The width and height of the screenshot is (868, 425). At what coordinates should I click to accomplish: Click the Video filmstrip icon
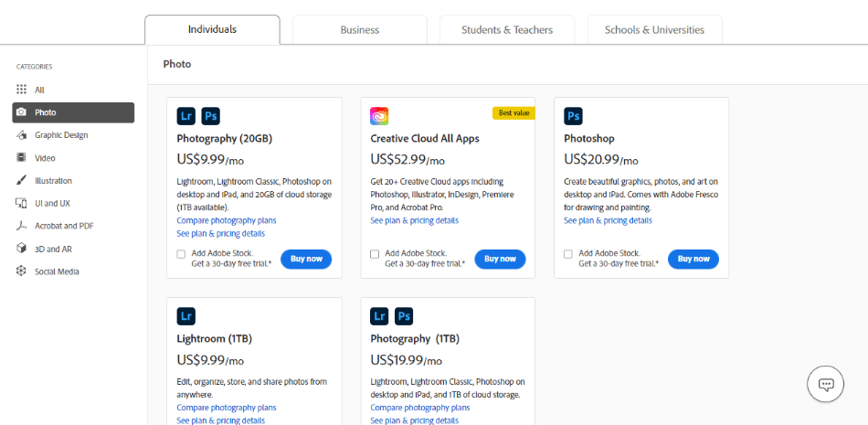[x=21, y=158]
